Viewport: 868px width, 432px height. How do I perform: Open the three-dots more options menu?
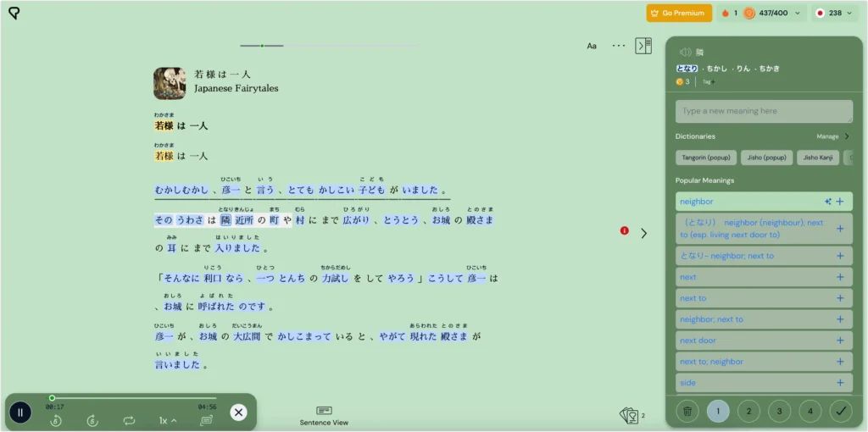[x=618, y=46]
